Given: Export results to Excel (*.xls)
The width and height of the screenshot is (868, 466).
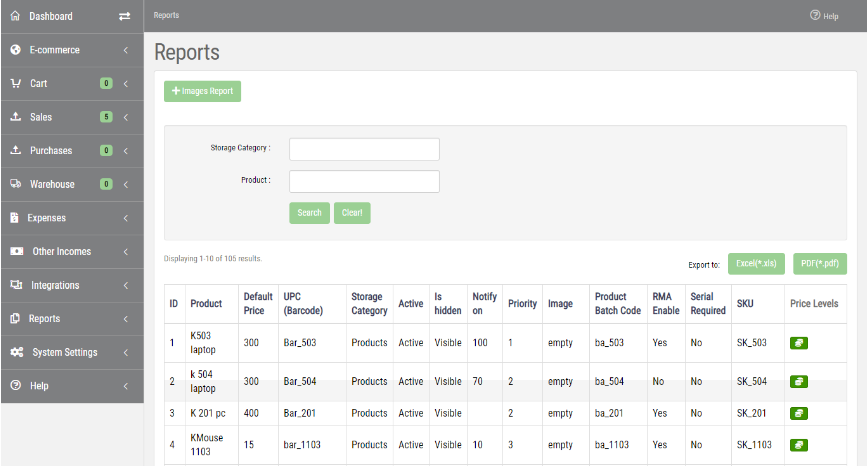Looking at the screenshot, I should (x=756, y=264).
